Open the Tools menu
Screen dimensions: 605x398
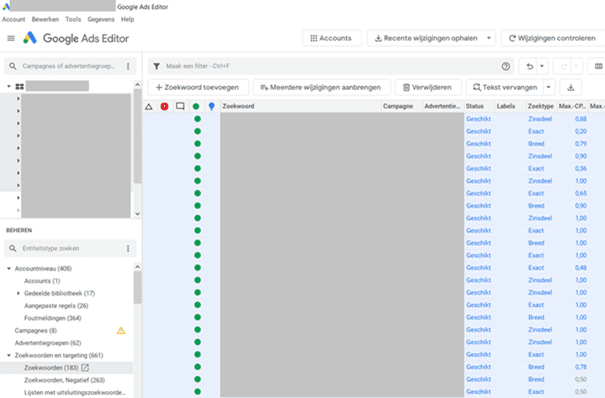click(x=73, y=19)
